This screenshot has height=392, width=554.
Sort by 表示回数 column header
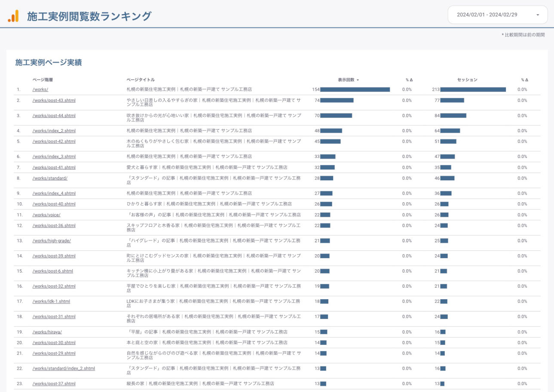[348, 80]
